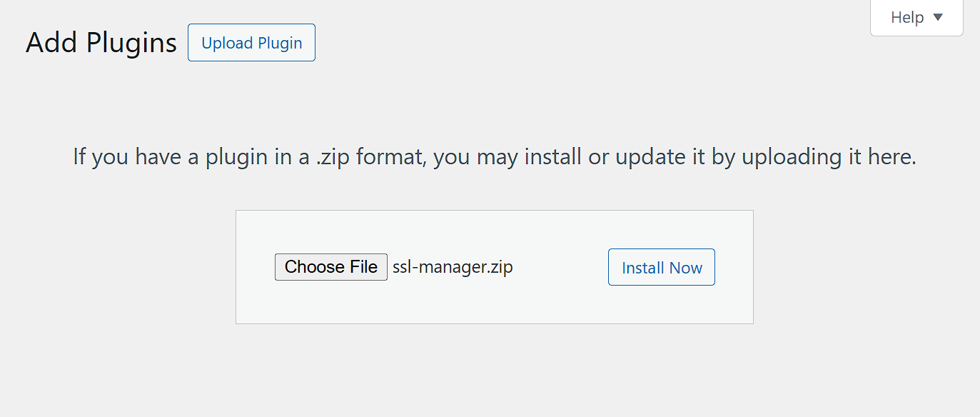Screen dimensions: 980x417
Task: Click the word "Plugins" in the page title
Action: pos(131,43)
